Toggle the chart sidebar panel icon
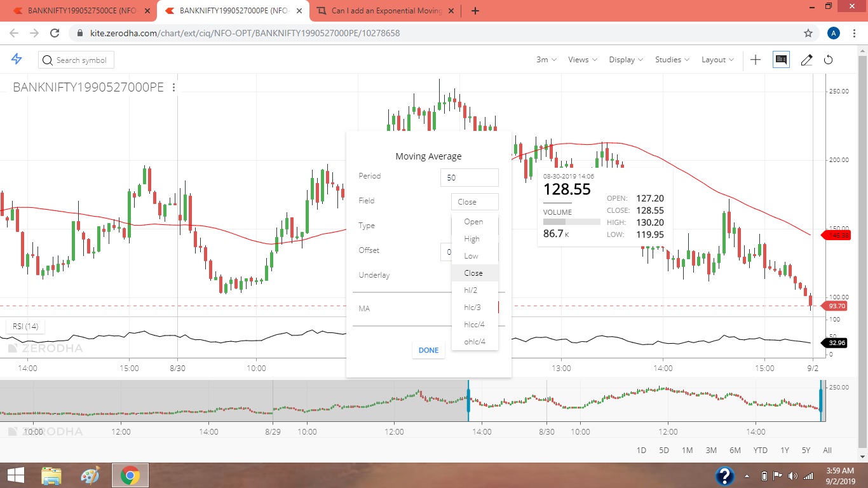 tap(780, 59)
